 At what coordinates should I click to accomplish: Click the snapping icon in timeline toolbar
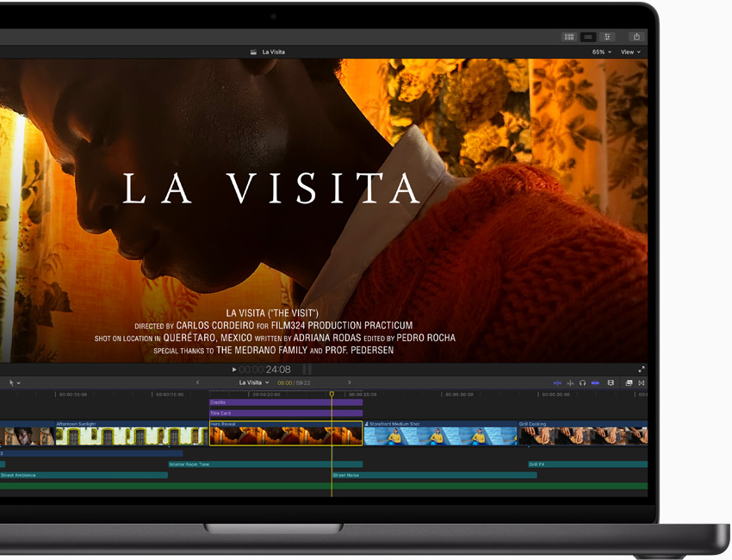pyautogui.click(x=595, y=383)
